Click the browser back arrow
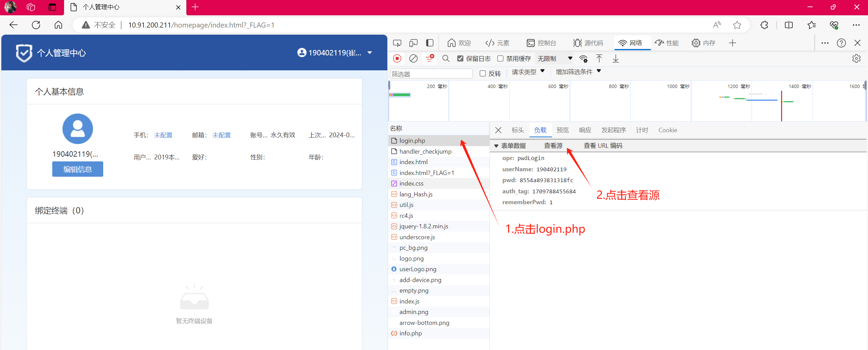 (x=14, y=25)
